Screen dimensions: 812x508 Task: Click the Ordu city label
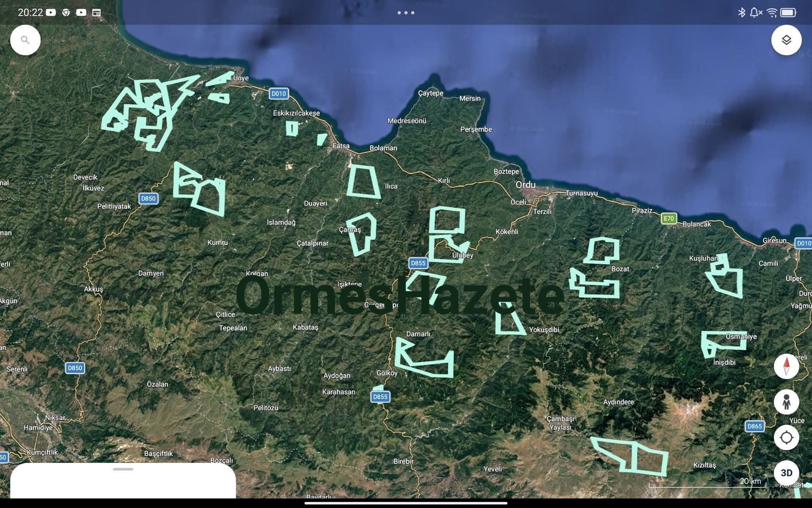coord(525,185)
